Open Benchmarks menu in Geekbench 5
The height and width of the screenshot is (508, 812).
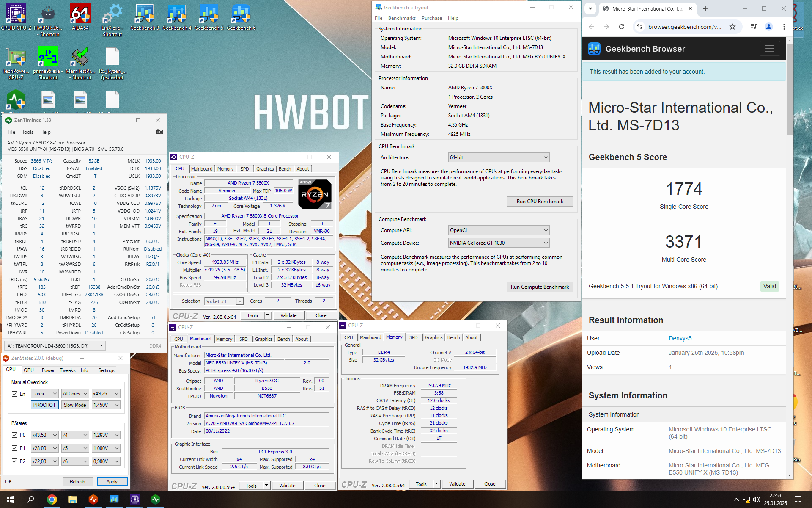point(402,18)
